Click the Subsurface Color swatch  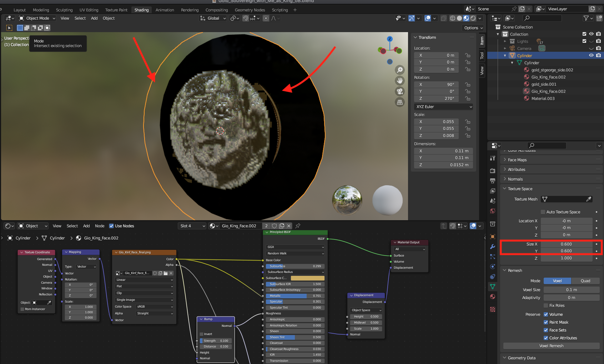pos(307,278)
